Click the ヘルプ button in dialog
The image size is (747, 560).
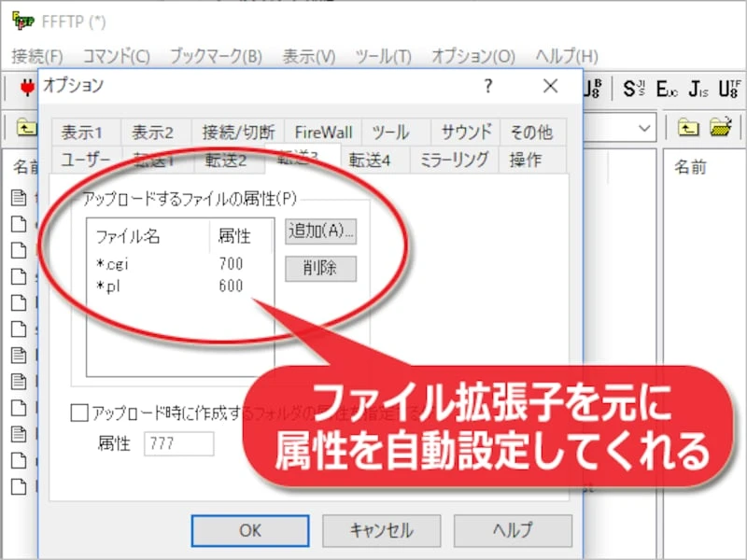(513, 530)
